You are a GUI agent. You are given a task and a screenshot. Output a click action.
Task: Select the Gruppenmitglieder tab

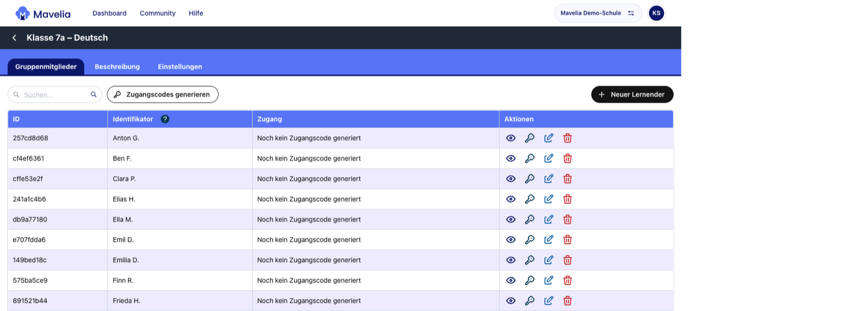click(46, 67)
